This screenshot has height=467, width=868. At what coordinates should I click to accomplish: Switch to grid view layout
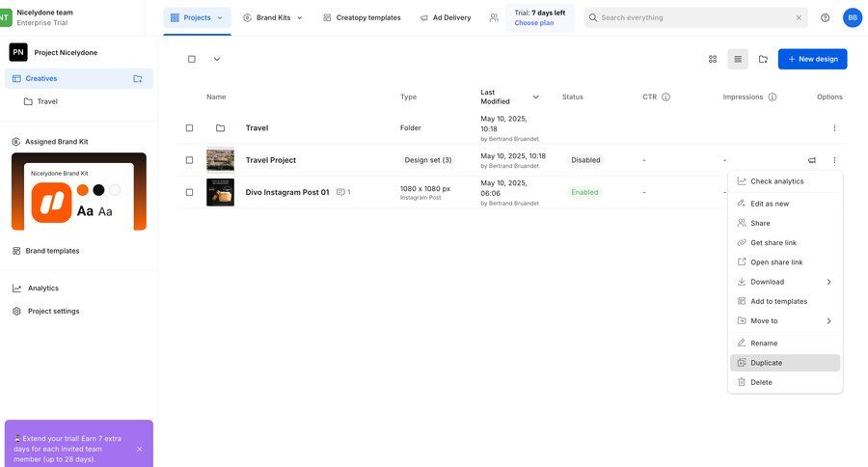[713, 59]
